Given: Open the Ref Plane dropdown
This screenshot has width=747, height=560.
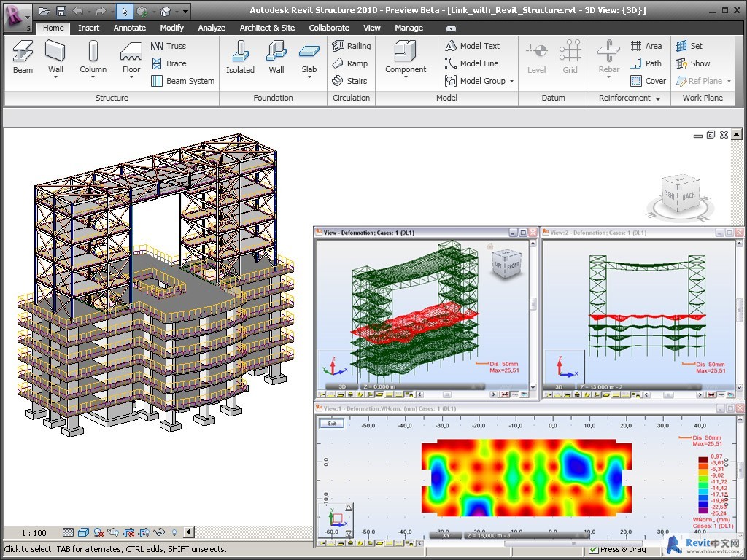Looking at the screenshot, I should click(729, 82).
